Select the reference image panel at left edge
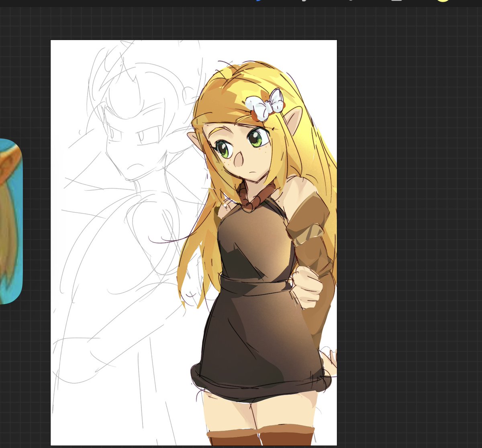482x448 pixels. (11, 221)
